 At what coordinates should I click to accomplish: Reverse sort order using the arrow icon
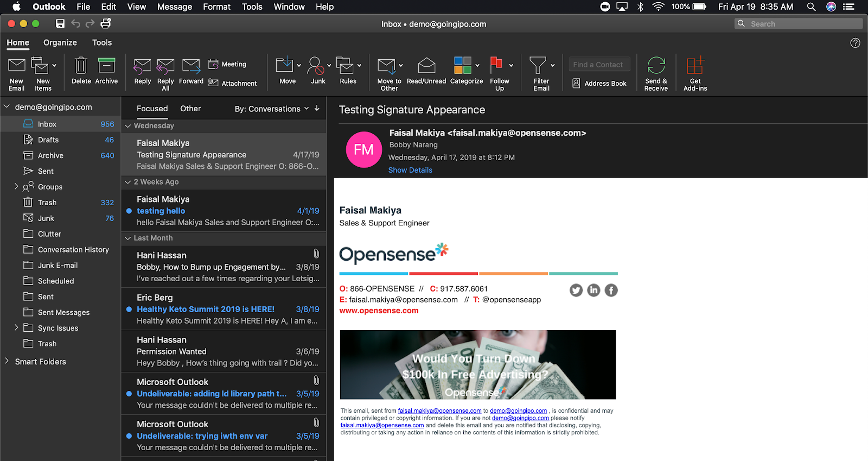pos(317,108)
